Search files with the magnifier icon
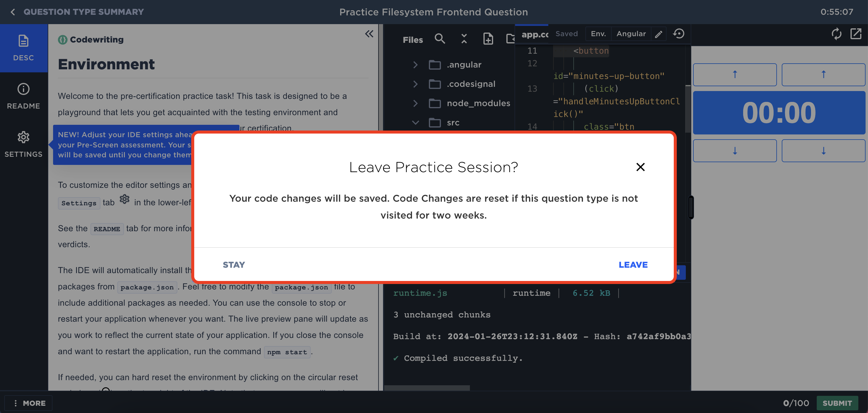 pyautogui.click(x=439, y=39)
